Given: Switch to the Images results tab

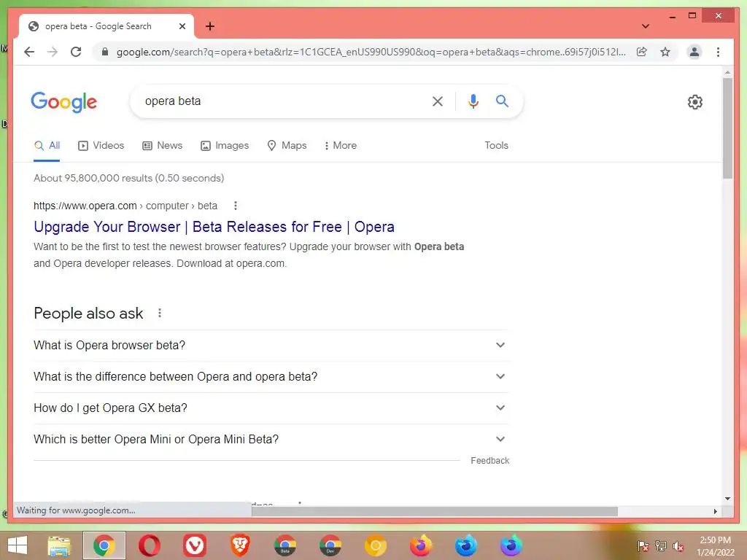Looking at the screenshot, I should [225, 145].
